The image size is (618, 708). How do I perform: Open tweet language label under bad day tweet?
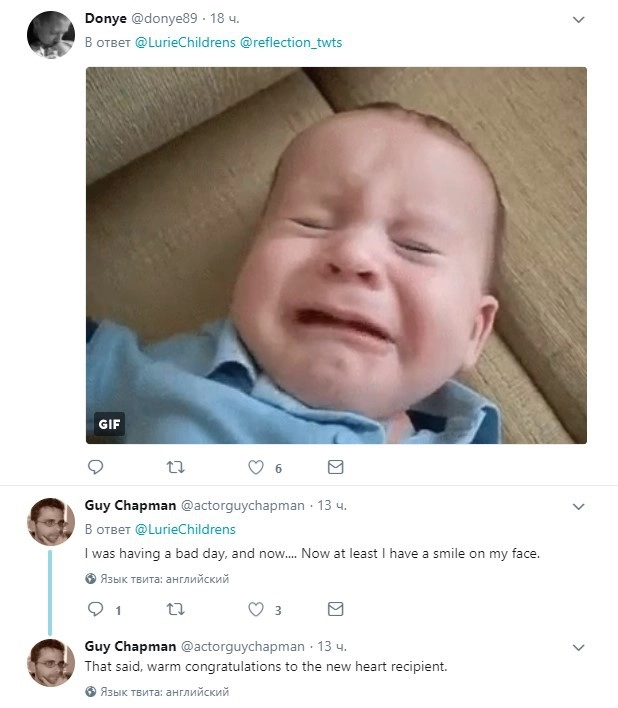tap(158, 579)
